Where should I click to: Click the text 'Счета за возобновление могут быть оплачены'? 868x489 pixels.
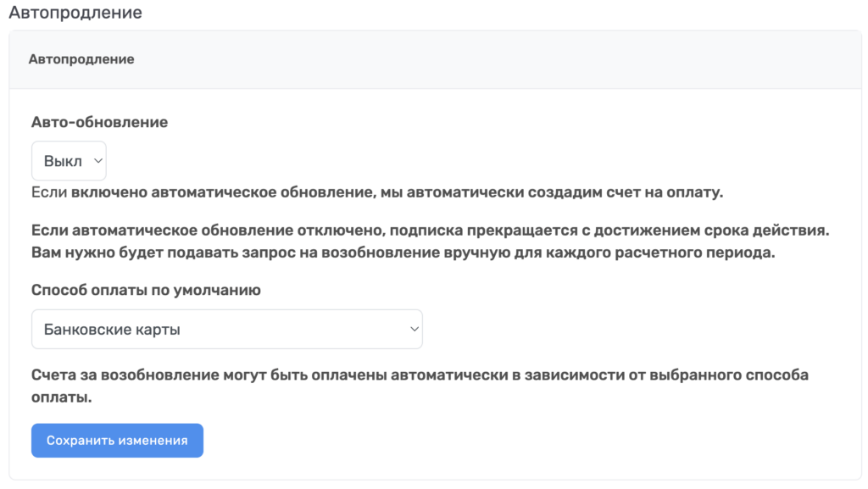210,375
